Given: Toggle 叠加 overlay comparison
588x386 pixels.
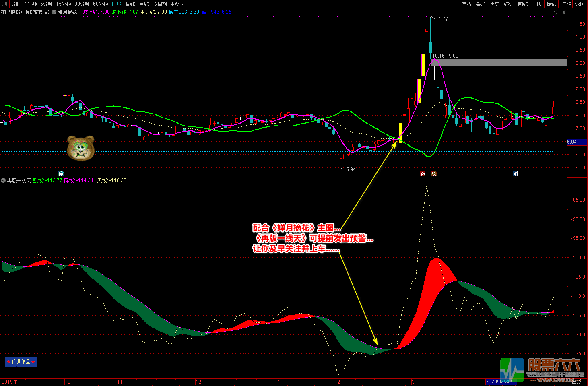Looking at the screenshot, I should coord(481,4).
